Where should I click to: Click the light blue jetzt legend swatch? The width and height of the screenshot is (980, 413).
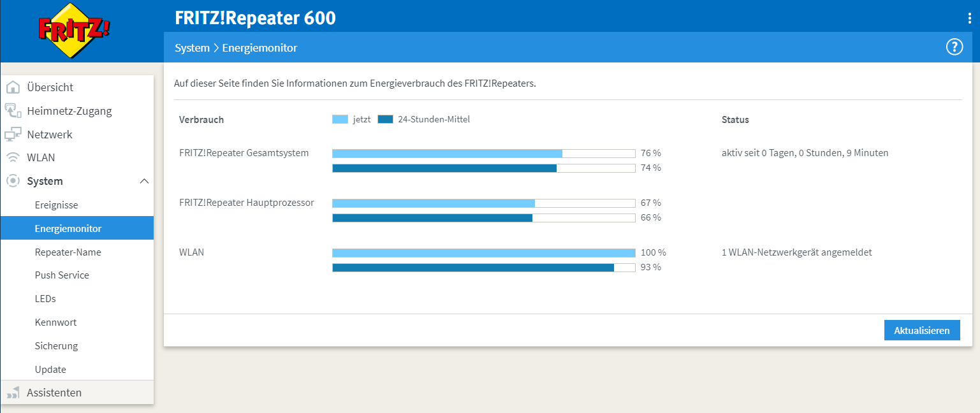[x=340, y=119]
